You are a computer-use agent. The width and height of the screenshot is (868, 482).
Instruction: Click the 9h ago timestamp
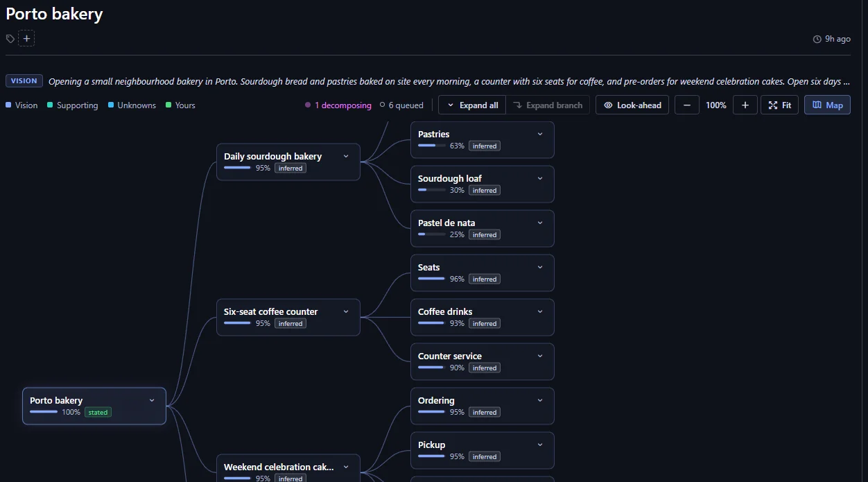(837, 40)
